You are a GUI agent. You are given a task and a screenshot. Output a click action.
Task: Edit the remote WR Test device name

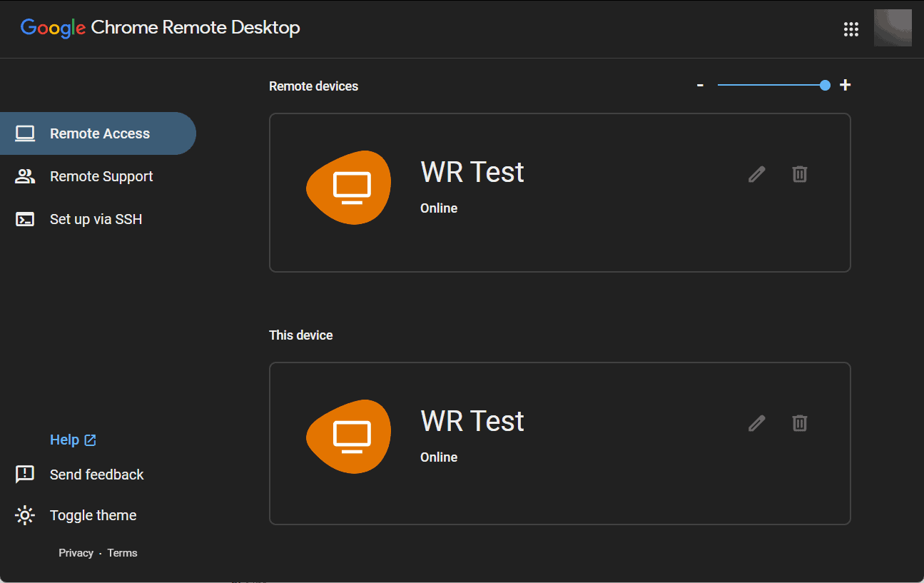756,173
